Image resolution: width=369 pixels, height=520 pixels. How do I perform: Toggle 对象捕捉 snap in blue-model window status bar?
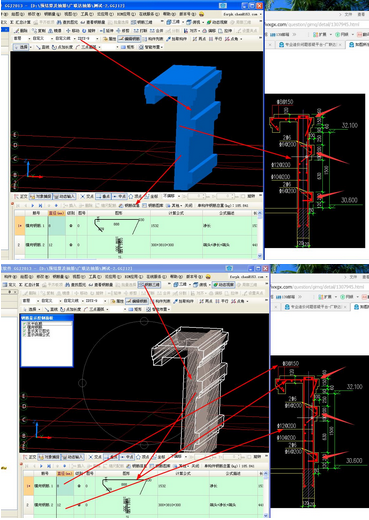point(40,196)
